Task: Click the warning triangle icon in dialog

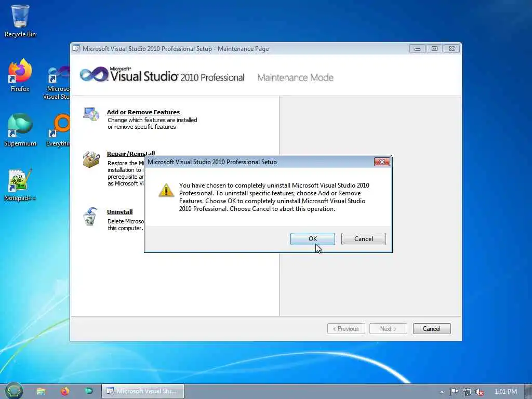Action: [x=166, y=190]
